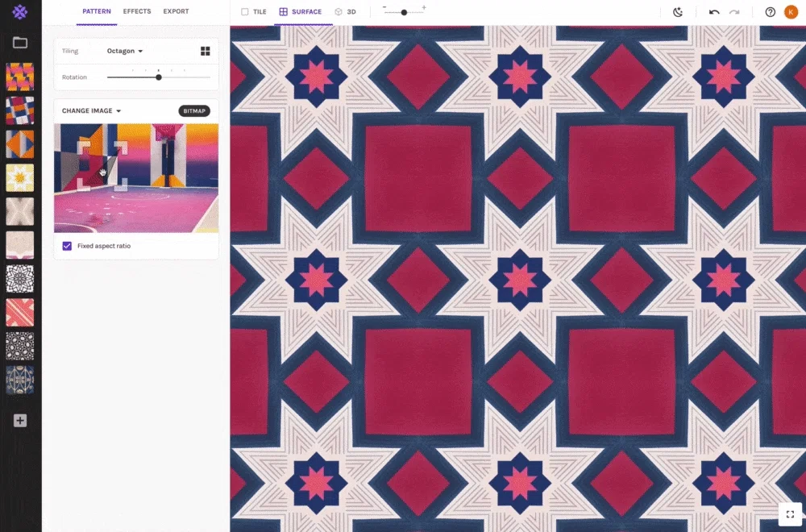Image resolution: width=806 pixels, height=532 pixels.
Task: Click the Bitmap button
Action: tap(194, 111)
